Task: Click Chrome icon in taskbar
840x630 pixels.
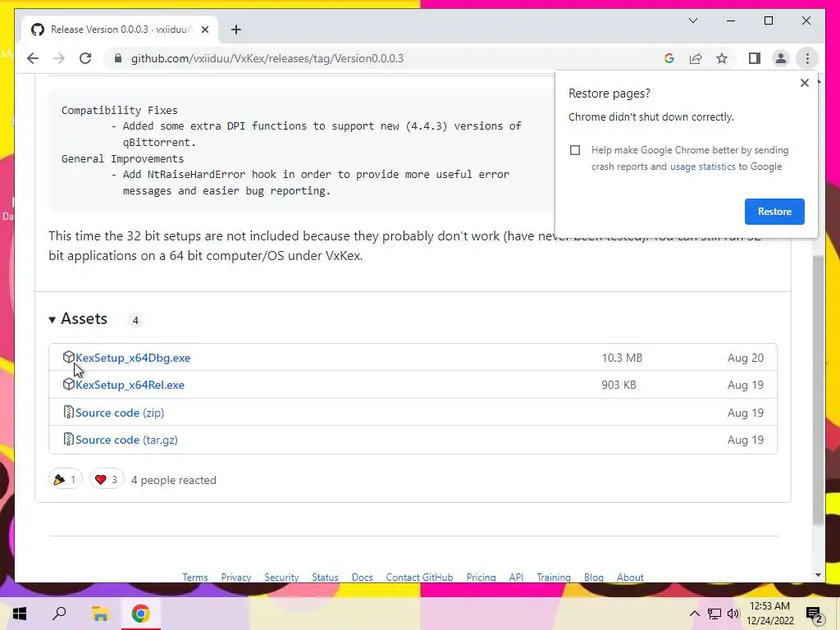Action: [141, 614]
